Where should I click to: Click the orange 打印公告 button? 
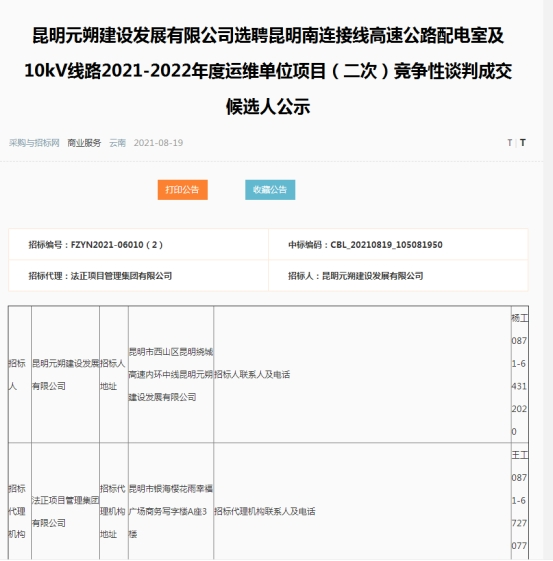pyautogui.click(x=182, y=190)
